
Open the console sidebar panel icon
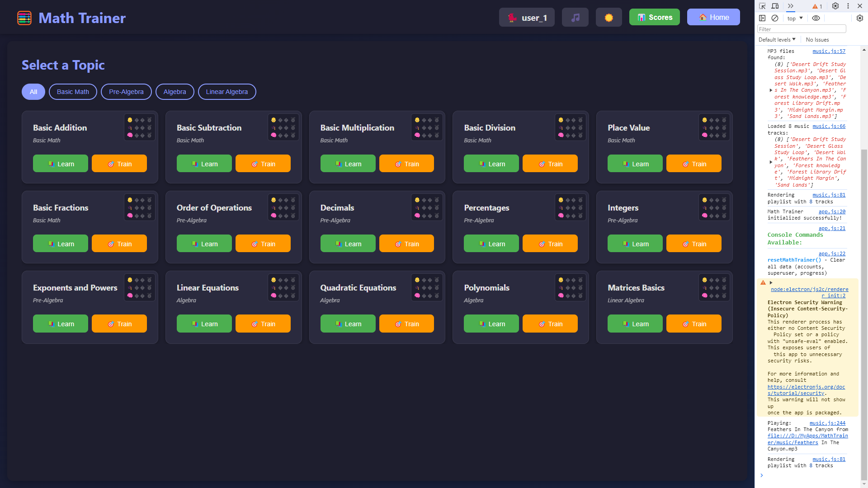click(762, 18)
